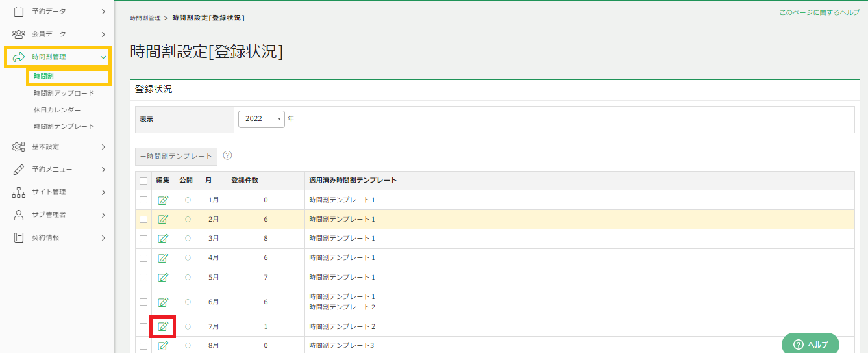This screenshot has width=868, height=353.
Task: Open edit icon for 2月 row
Action: (x=163, y=220)
